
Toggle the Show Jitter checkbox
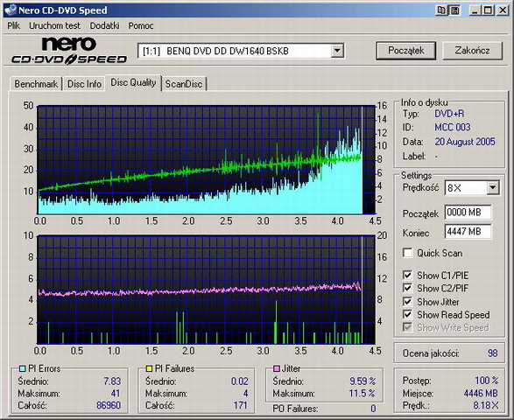pos(407,301)
